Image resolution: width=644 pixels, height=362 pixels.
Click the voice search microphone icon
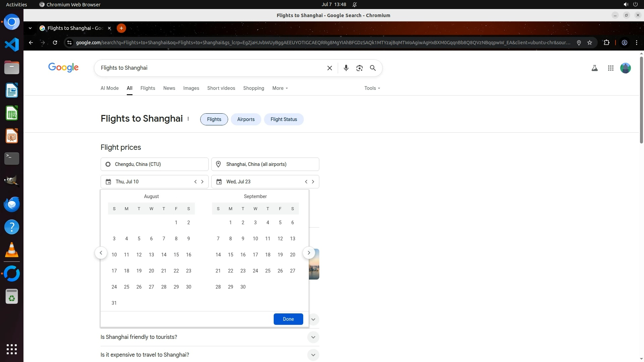346,68
